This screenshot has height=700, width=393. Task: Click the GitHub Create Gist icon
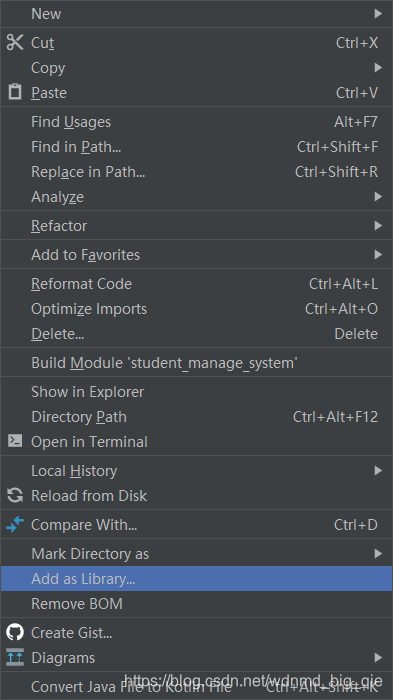[15, 632]
